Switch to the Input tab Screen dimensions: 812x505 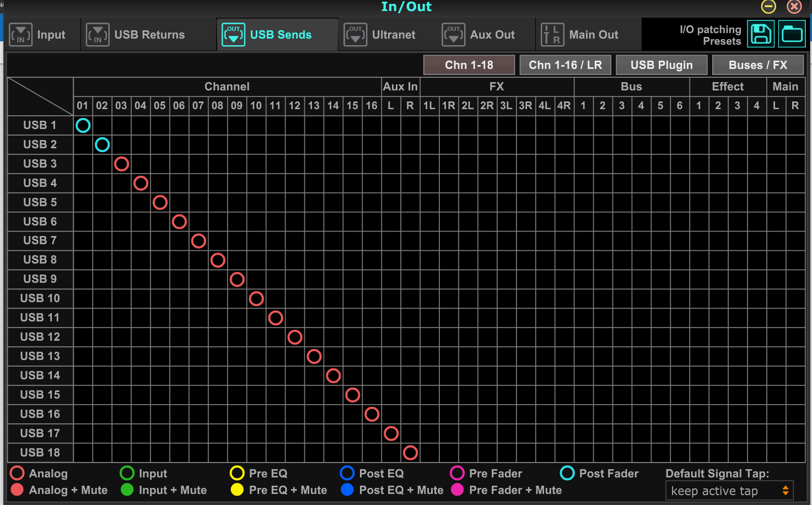click(x=43, y=35)
